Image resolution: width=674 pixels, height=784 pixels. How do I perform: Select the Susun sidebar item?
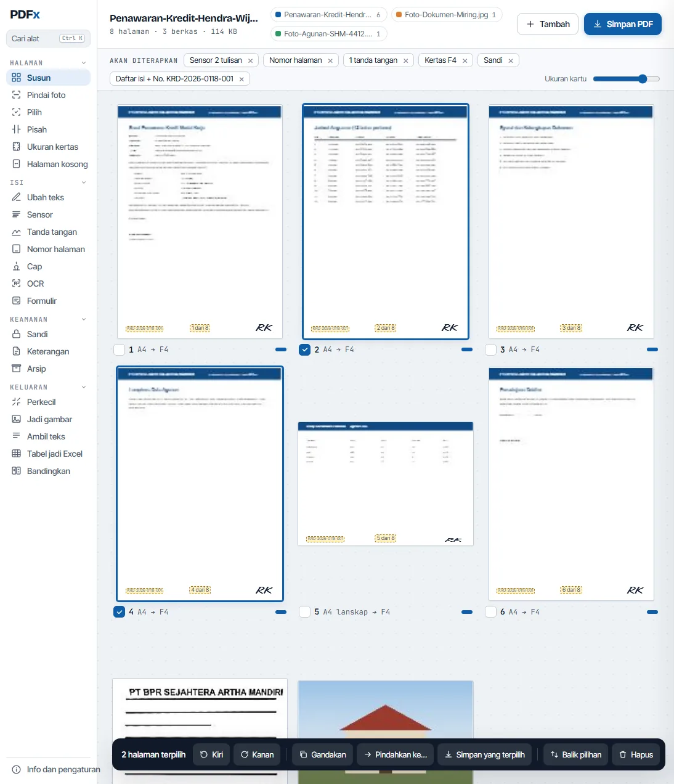click(x=48, y=78)
